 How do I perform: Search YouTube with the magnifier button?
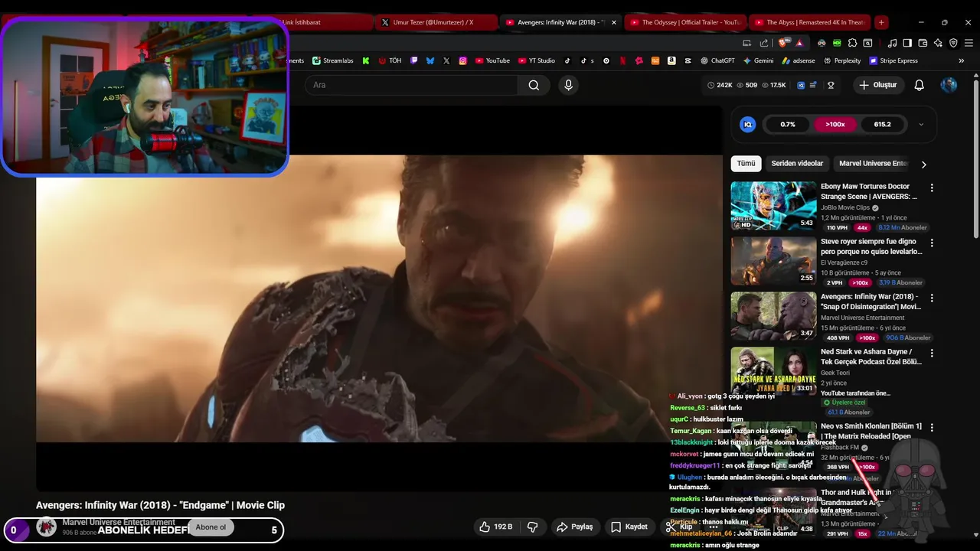pyautogui.click(x=534, y=85)
